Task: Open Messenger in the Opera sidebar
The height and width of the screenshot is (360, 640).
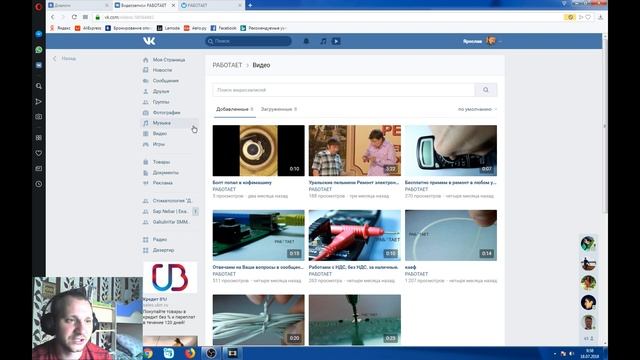Action: (39, 34)
